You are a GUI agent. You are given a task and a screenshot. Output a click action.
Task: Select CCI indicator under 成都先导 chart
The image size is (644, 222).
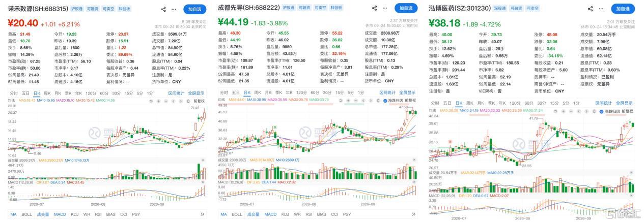[334, 214]
